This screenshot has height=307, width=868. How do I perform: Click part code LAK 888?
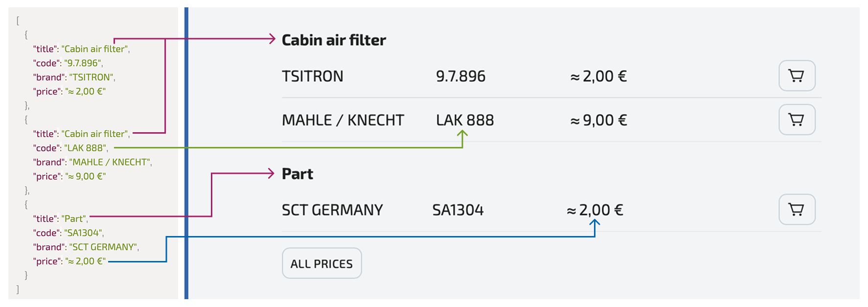[465, 120]
